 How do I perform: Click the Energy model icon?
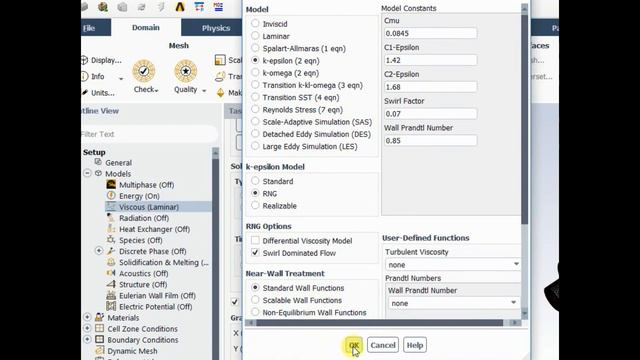(111, 196)
